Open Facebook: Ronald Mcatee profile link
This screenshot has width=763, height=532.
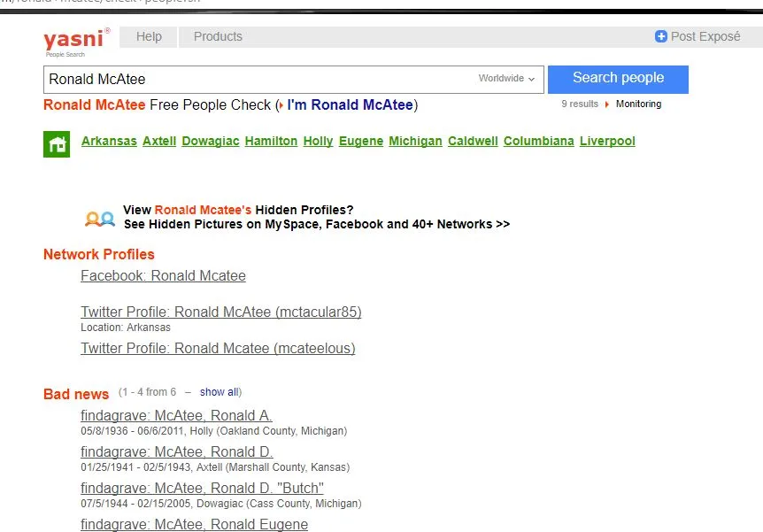(x=163, y=276)
